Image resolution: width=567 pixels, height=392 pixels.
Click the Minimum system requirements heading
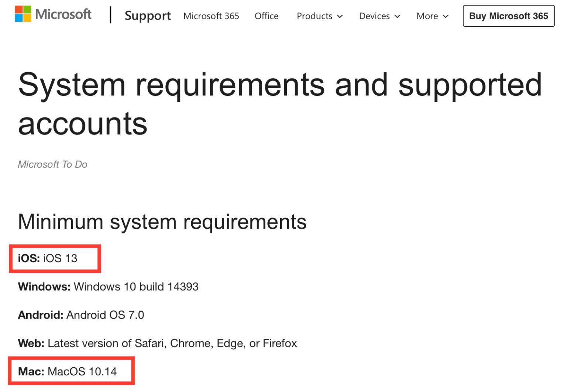pyautogui.click(x=162, y=222)
